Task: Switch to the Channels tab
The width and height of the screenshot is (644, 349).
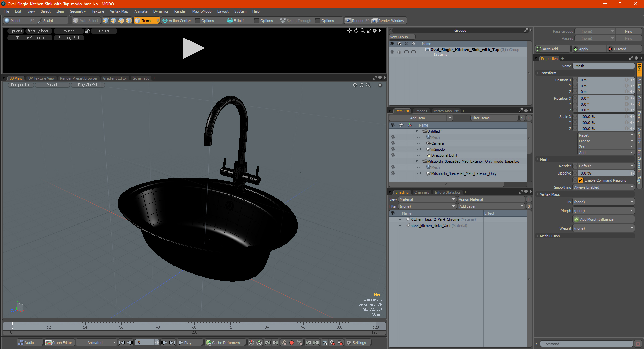Action: point(422,192)
